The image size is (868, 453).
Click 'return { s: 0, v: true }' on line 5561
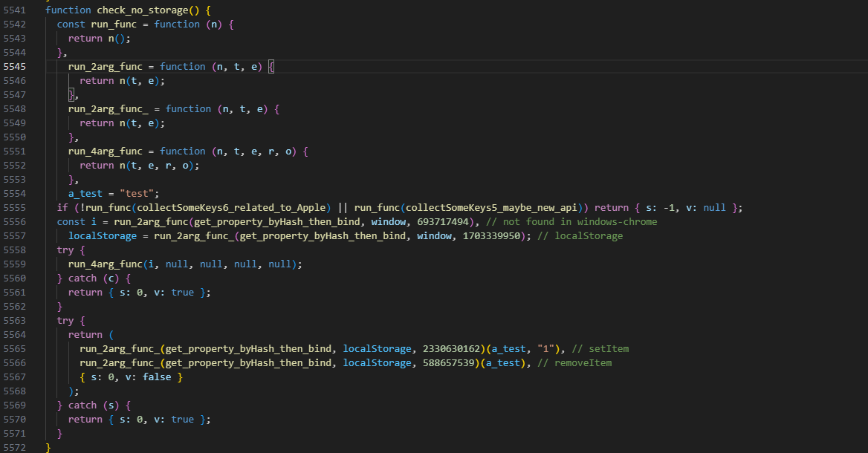140,292
